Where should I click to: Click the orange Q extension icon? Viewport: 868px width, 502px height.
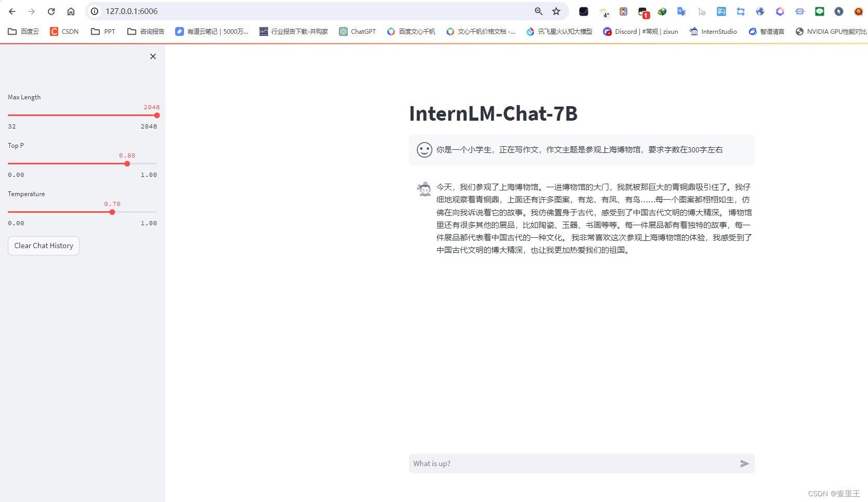pyautogui.click(x=859, y=11)
